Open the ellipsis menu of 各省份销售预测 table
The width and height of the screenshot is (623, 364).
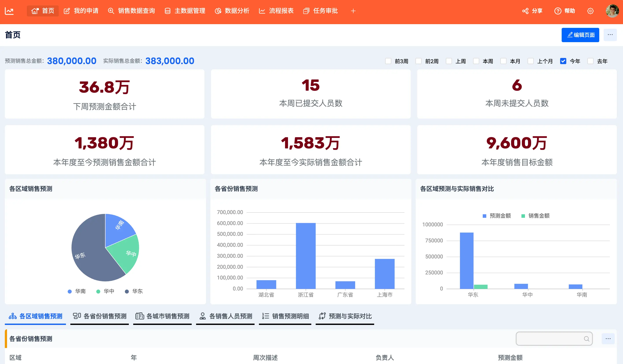(x=608, y=339)
